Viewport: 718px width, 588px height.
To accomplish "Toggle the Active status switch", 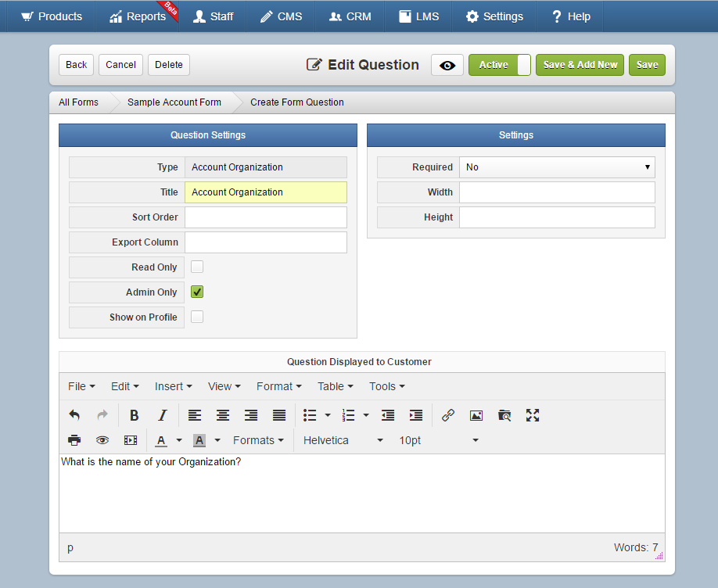I will 500,65.
